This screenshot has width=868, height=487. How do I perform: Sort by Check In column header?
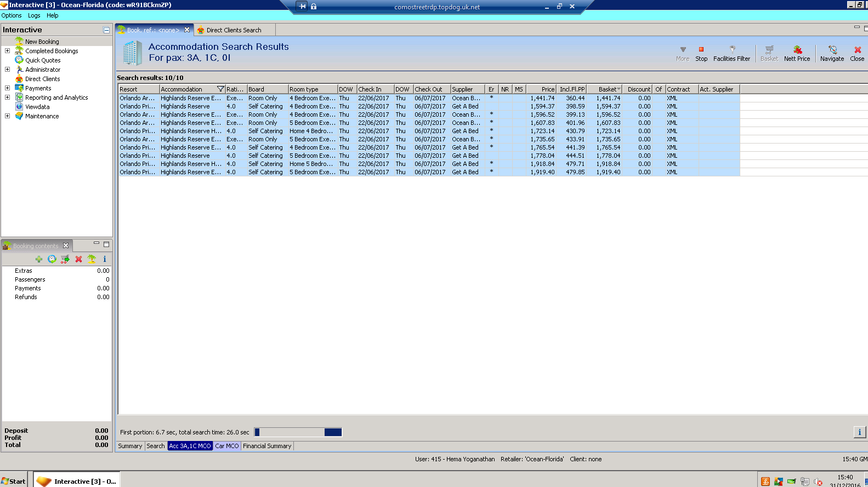(376, 89)
